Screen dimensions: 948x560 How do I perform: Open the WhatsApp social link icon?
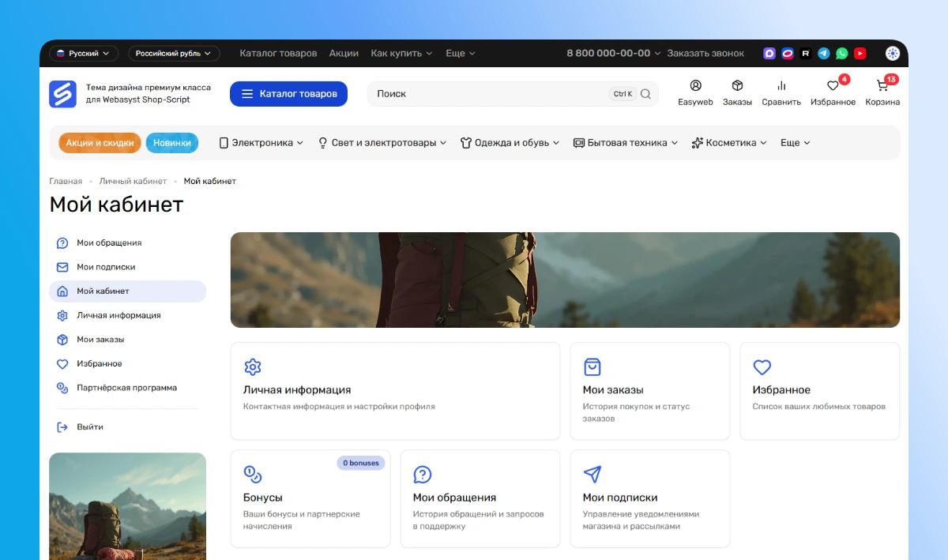pyautogui.click(x=842, y=54)
